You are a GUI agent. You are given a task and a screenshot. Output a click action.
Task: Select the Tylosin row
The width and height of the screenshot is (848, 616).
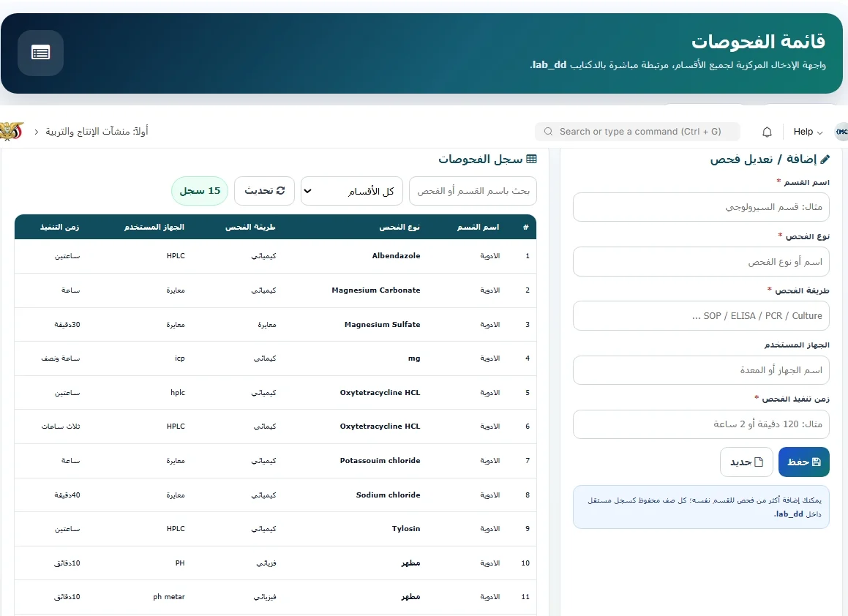click(275, 529)
